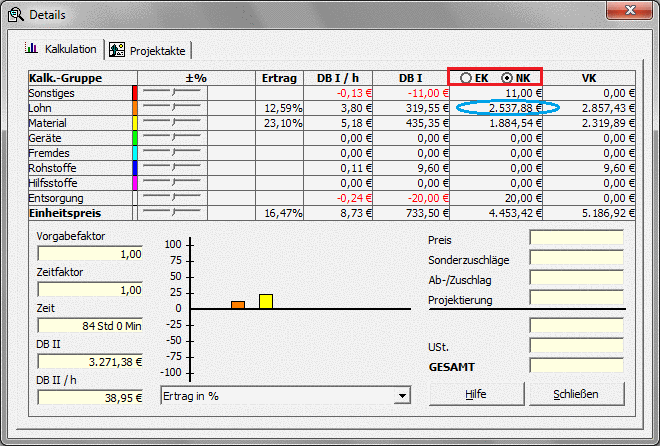This screenshot has height=446, width=660.
Task: Click the VK column header
Action: point(589,78)
